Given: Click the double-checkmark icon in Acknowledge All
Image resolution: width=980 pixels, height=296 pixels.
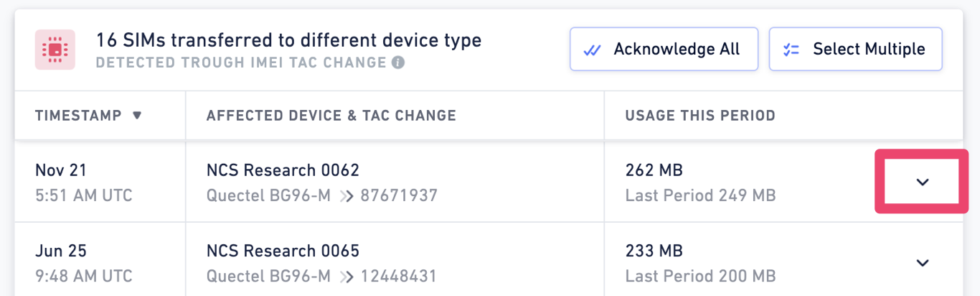Looking at the screenshot, I should click(592, 50).
